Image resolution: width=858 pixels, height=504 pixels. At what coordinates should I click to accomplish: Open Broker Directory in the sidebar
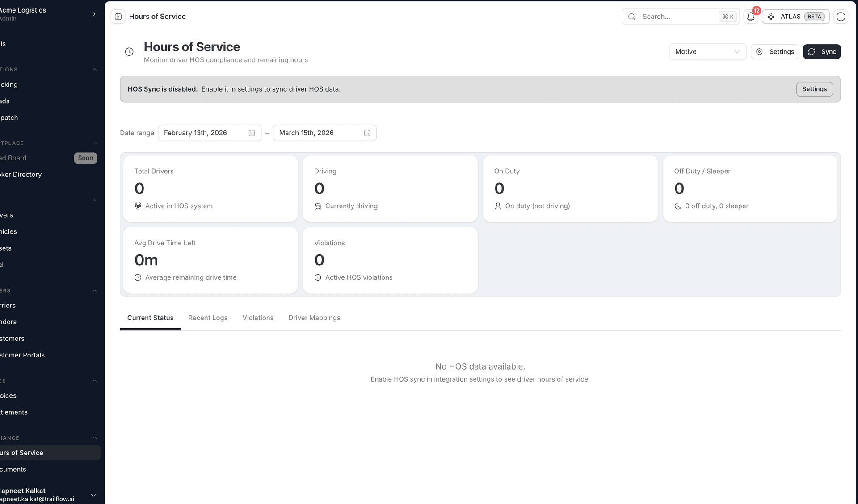point(21,175)
